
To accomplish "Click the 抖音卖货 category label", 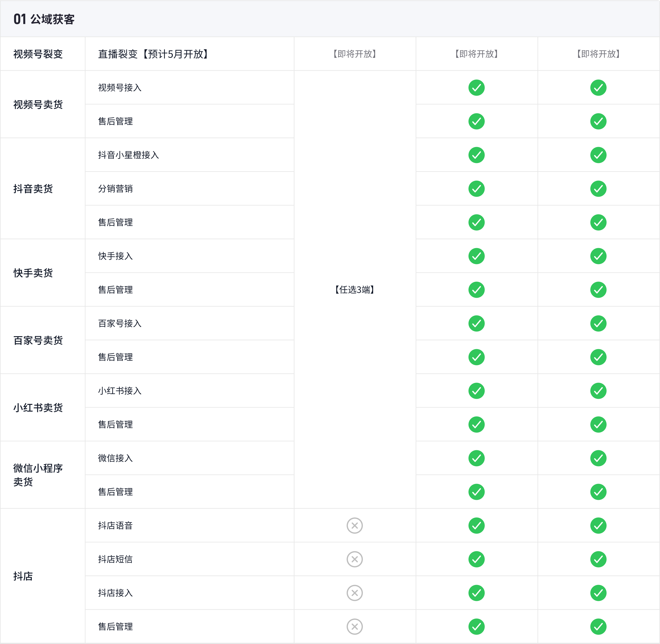I will pyautogui.click(x=33, y=189).
